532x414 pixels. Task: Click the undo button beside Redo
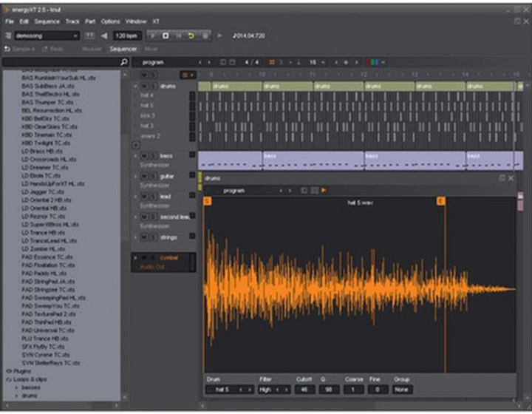coord(20,49)
